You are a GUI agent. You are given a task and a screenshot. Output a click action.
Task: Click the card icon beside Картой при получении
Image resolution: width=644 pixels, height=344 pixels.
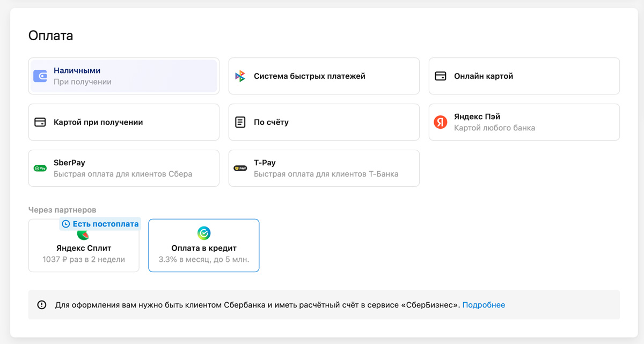[40, 122]
